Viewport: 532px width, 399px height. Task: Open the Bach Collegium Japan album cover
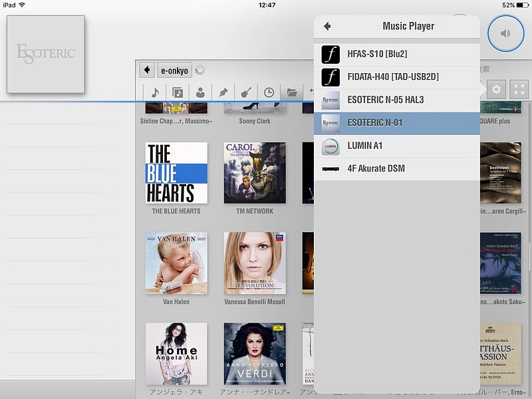pos(501,263)
